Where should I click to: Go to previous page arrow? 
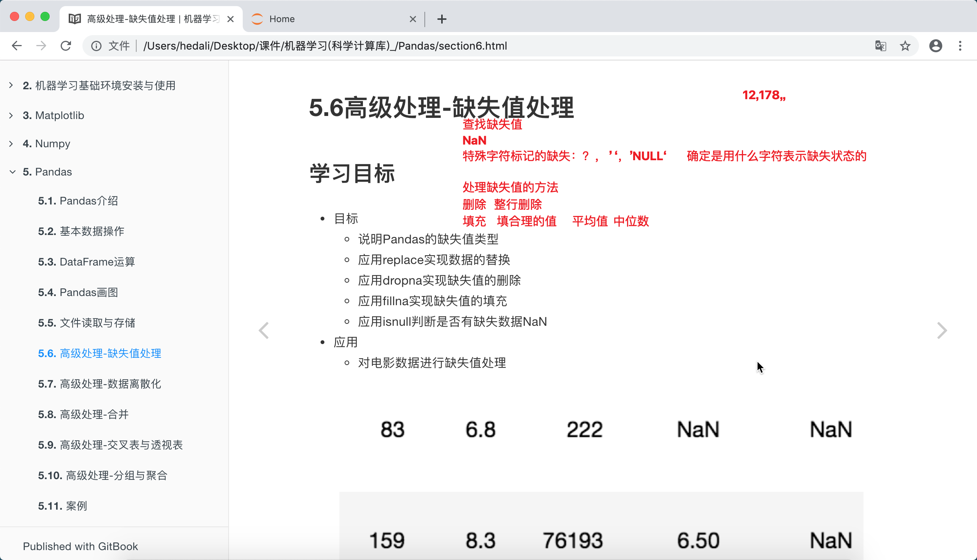click(x=264, y=330)
